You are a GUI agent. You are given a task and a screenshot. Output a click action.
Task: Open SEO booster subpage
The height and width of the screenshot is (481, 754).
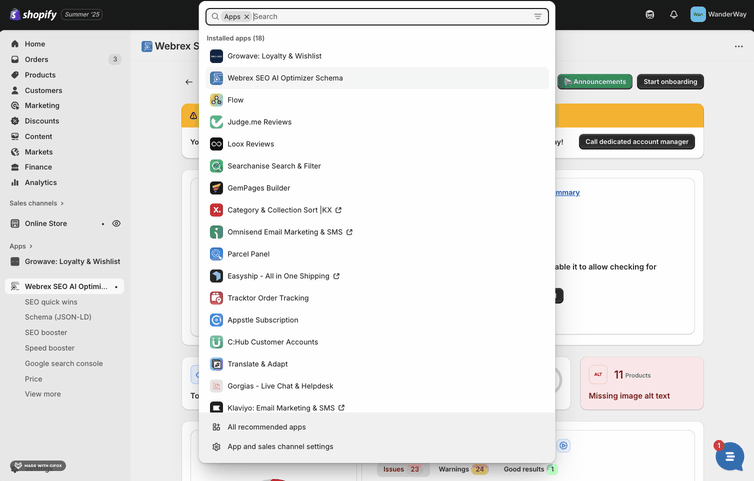pos(46,332)
